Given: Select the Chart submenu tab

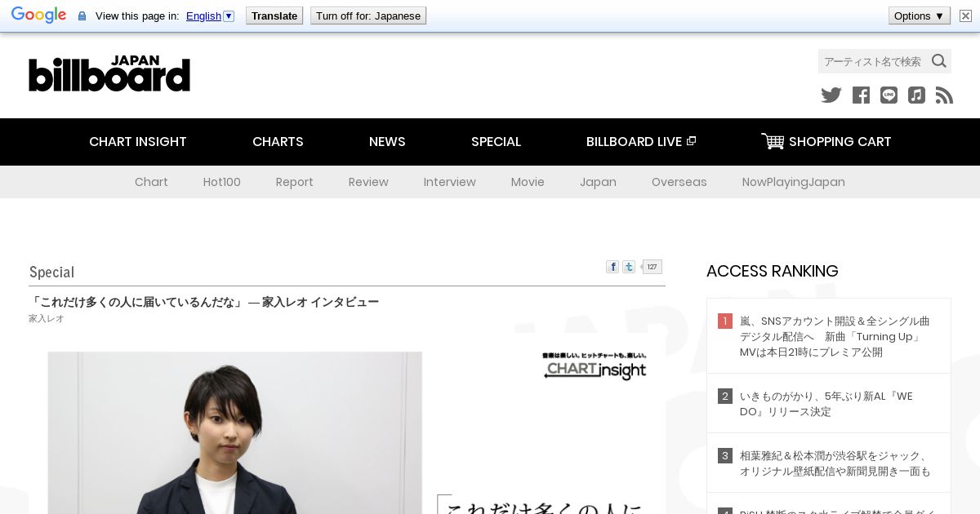Looking at the screenshot, I should 151,182.
